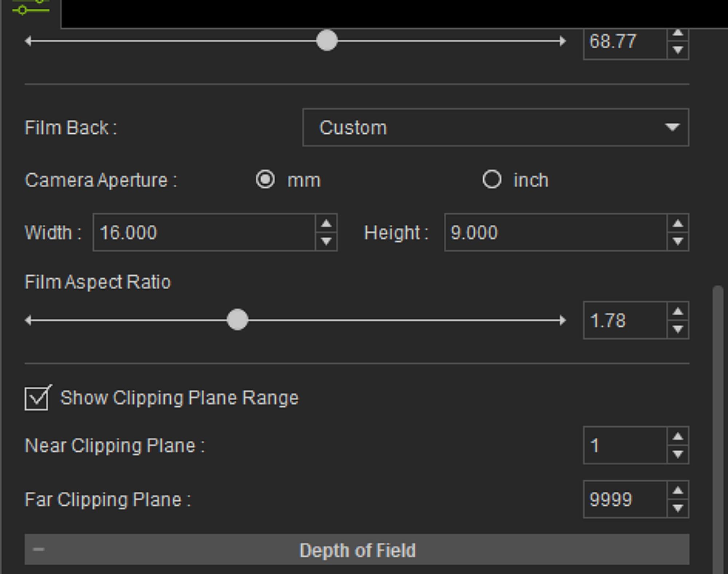This screenshot has width=728, height=574.
Task: Click the 1.78 aspect ratio field
Action: (x=625, y=320)
